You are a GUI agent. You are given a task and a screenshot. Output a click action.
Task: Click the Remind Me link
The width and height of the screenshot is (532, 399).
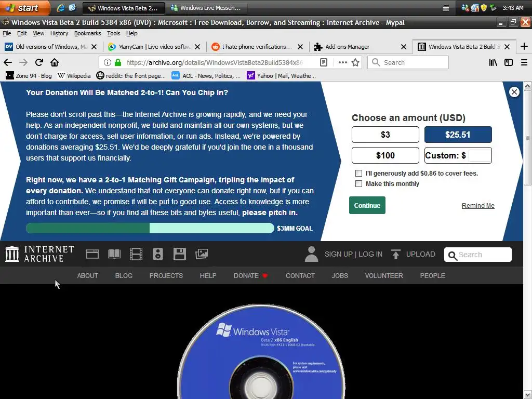[x=478, y=206]
